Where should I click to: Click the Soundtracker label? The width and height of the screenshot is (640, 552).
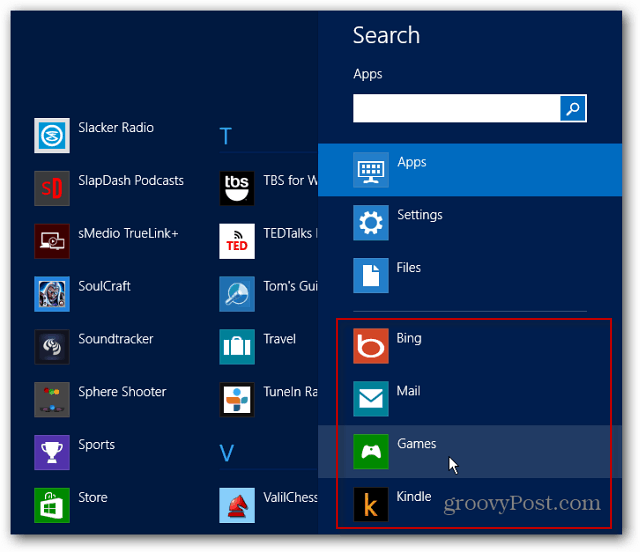116,339
